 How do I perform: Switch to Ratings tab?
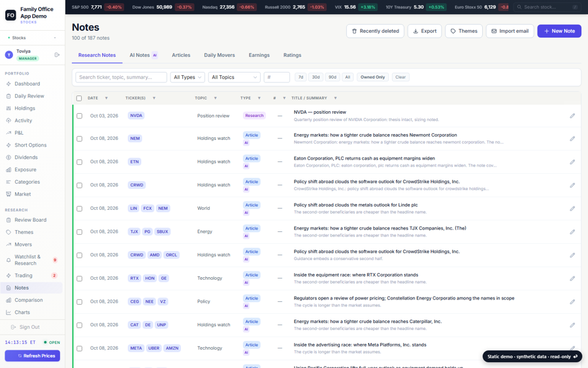coord(292,55)
